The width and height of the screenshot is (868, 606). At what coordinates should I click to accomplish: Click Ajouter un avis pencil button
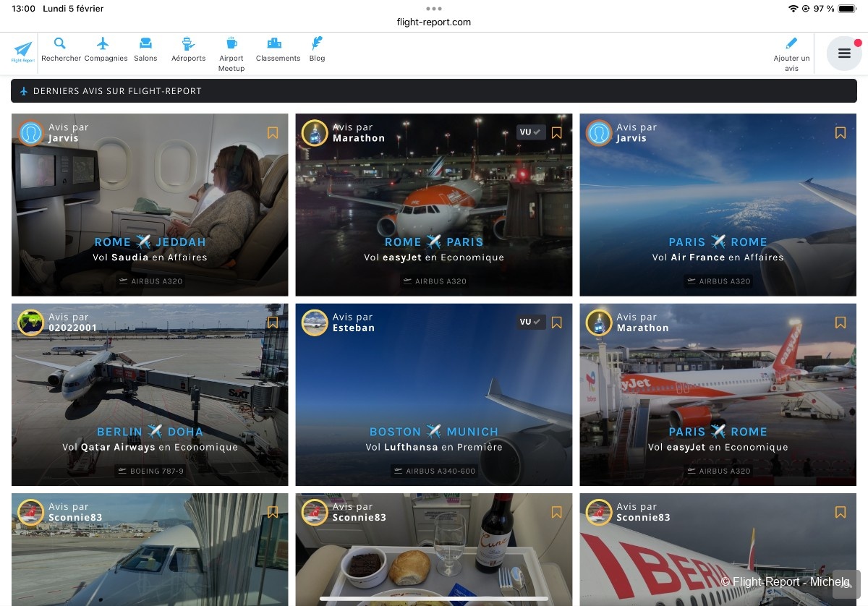coord(791,54)
